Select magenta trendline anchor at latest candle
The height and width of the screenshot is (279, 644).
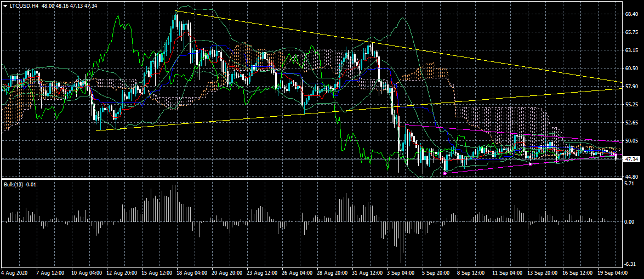point(616,155)
